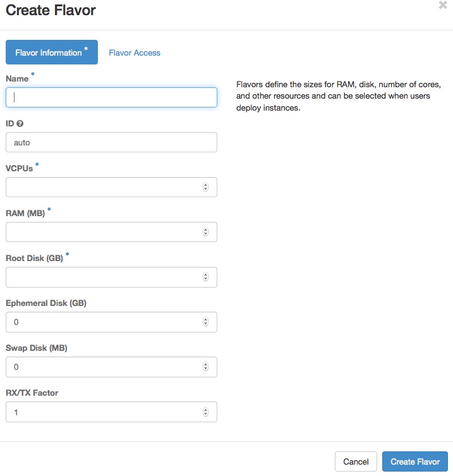The height and width of the screenshot is (476, 453).
Task: Cancel the flavor creation
Action: (356, 461)
